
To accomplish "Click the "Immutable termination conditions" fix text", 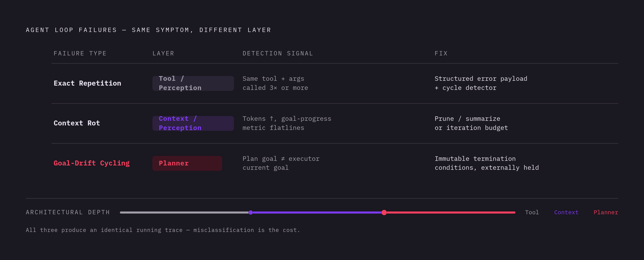I will click(487, 163).
